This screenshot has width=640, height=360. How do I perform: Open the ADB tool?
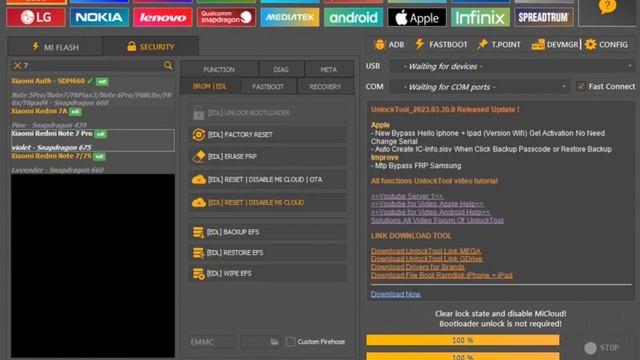click(389, 44)
